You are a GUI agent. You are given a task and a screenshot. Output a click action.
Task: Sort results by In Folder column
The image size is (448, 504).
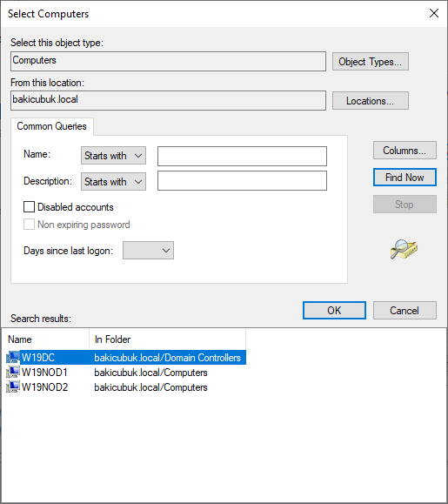tap(167, 339)
